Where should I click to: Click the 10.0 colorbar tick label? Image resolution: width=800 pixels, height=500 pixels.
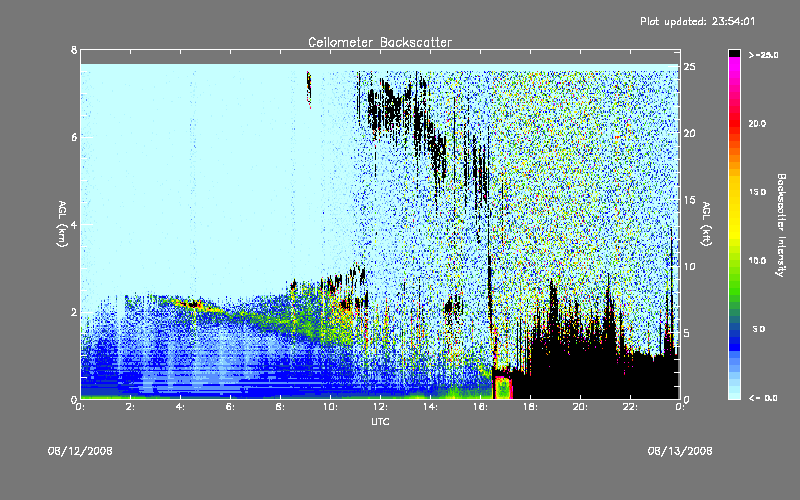pyautogui.click(x=757, y=261)
